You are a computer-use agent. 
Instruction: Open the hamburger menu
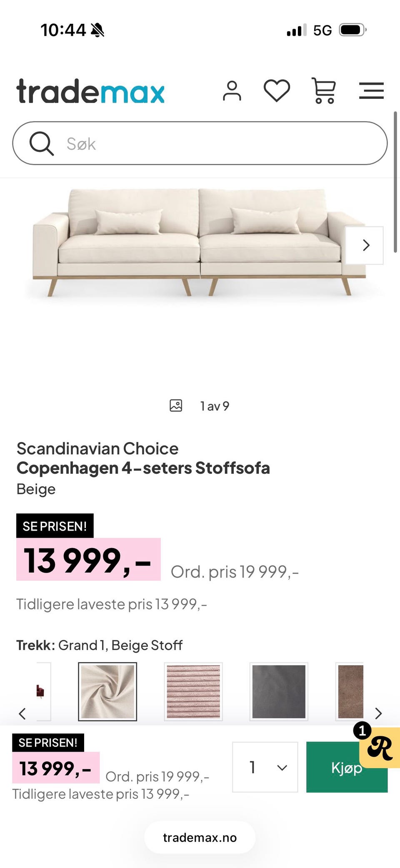[x=371, y=91]
